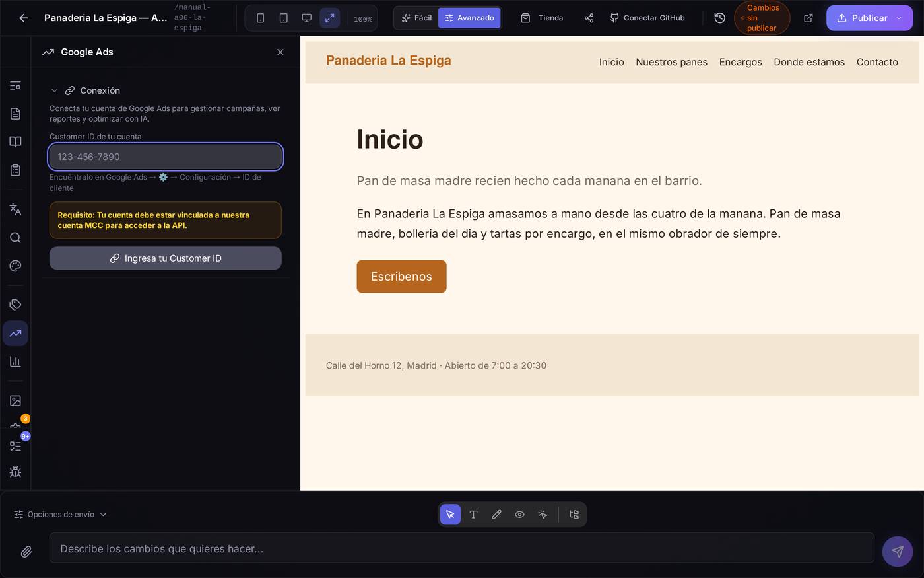Collapse the Conexión section
This screenshot has width=924, height=578.
point(54,90)
